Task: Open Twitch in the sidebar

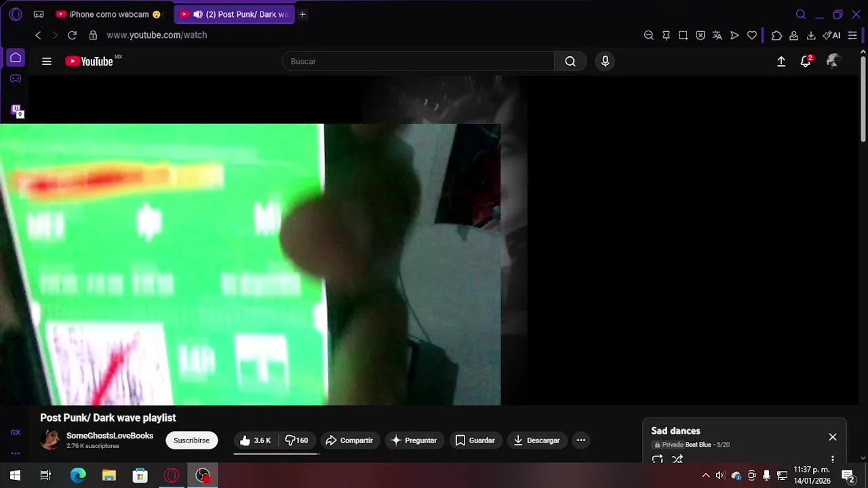Action: click(x=16, y=110)
